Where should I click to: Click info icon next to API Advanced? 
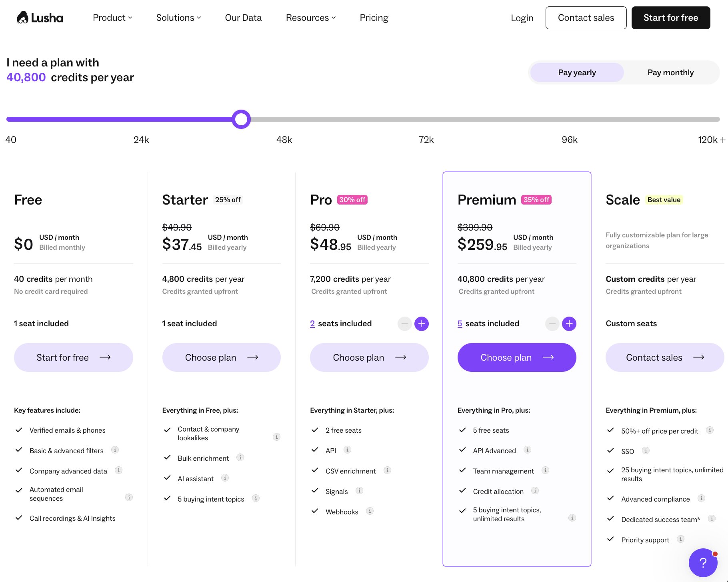pyautogui.click(x=527, y=450)
